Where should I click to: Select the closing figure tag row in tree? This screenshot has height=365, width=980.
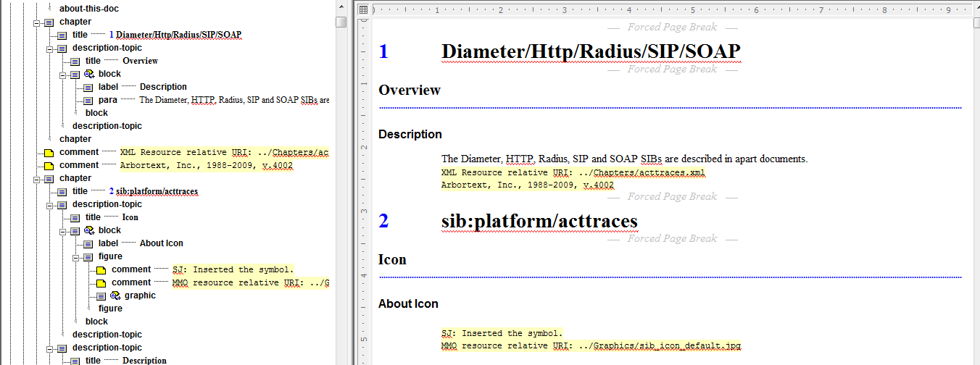[x=110, y=309]
